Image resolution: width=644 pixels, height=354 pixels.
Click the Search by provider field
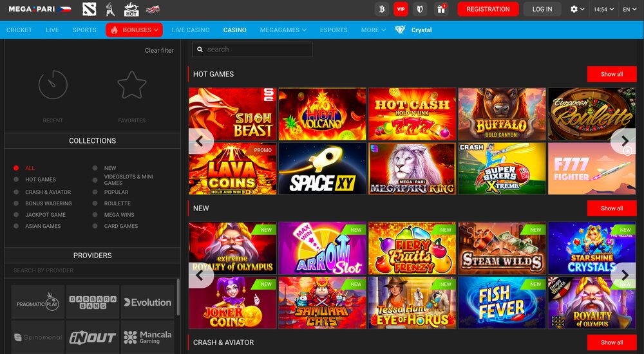pyautogui.click(x=92, y=270)
